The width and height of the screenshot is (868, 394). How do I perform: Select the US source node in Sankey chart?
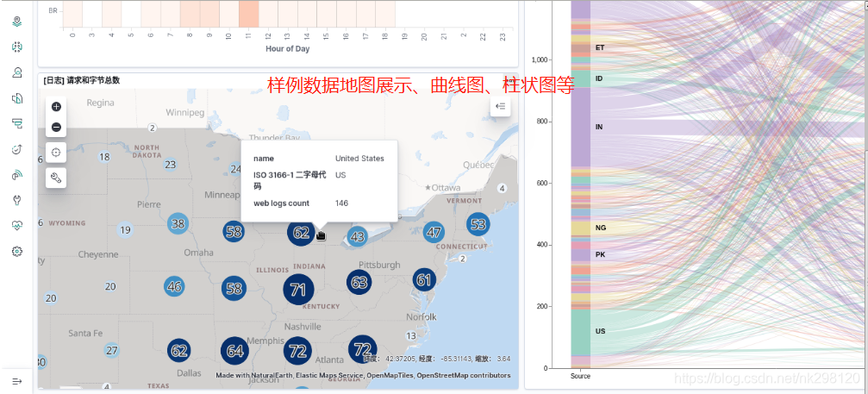581,331
